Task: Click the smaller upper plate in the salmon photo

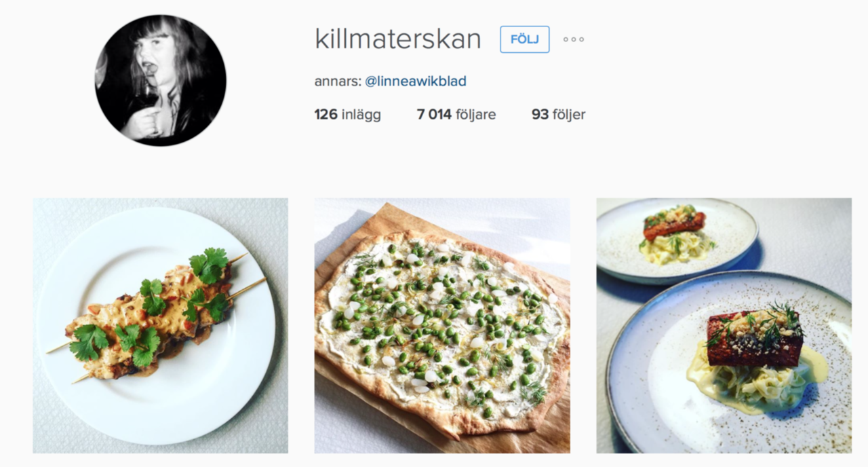Action: (677, 240)
